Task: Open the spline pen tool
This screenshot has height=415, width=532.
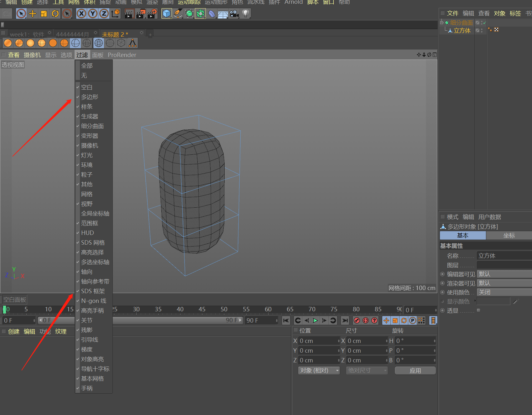Action: (178, 13)
